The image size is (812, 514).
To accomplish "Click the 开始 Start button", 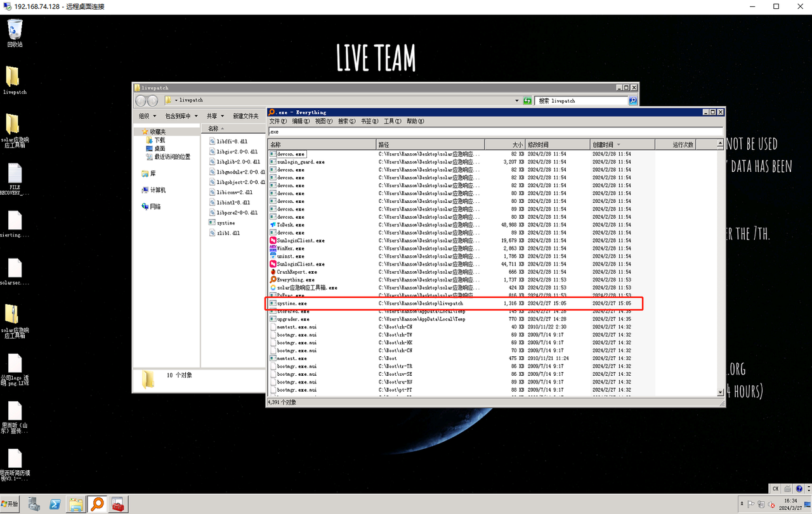I will coord(11,504).
